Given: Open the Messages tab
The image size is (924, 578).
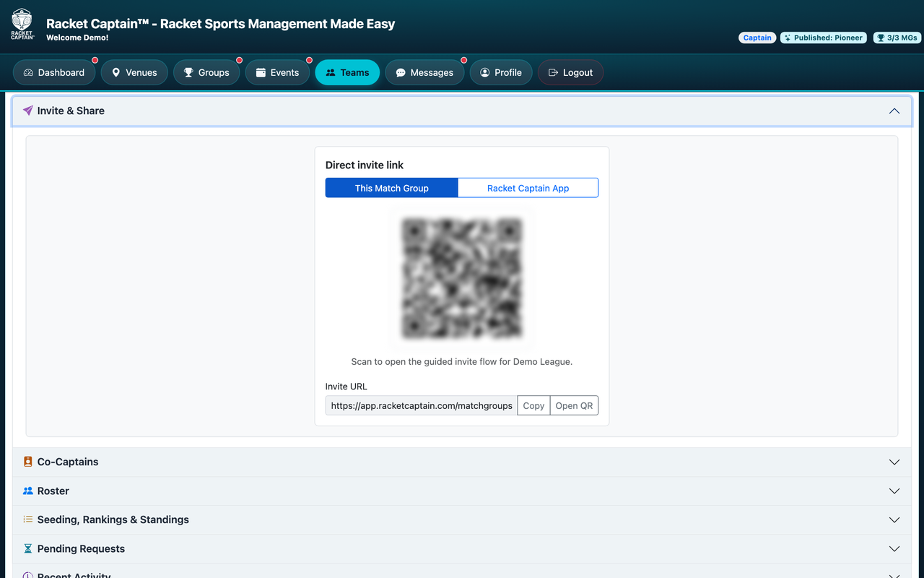Looking at the screenshot, I should pos(424,72).
